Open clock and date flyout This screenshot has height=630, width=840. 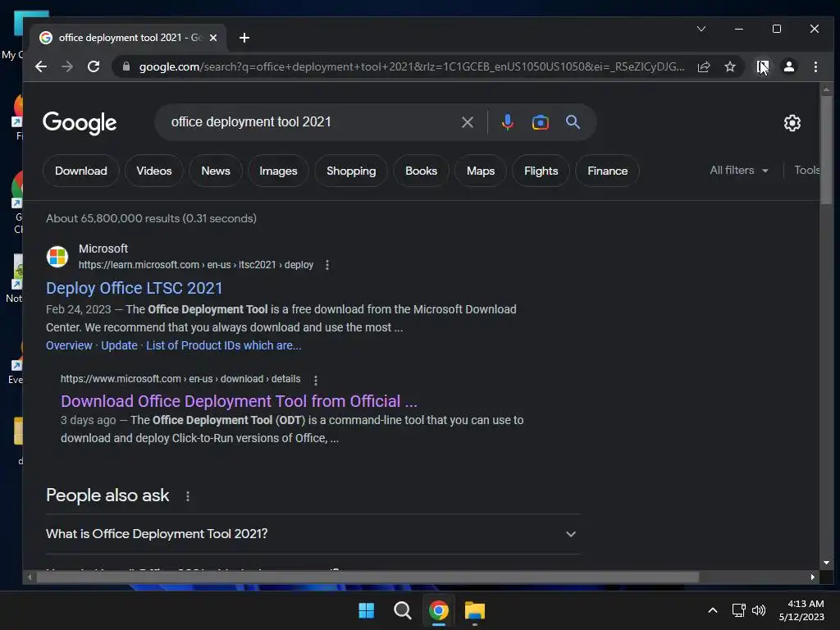pos(802,610)
